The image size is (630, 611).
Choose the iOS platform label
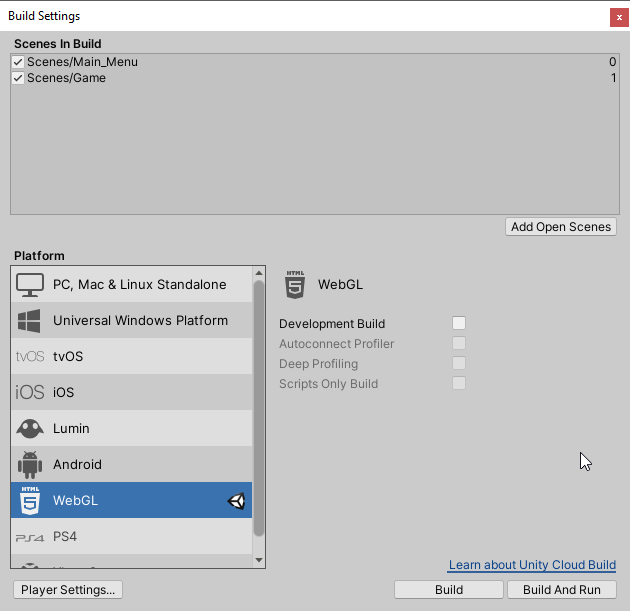point(63,392)
